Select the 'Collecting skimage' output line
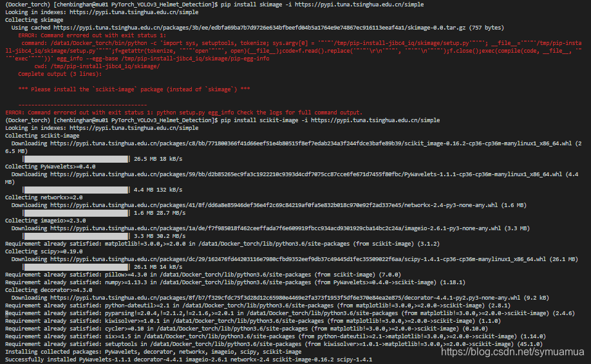Screen dimensions: 591x364 pyautogui.click(x=34, y=20)
